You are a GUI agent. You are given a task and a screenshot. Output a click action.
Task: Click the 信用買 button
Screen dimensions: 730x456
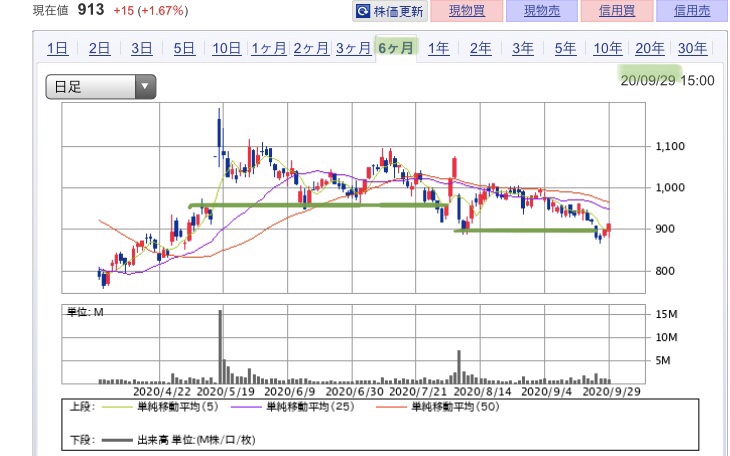(617, 11)
